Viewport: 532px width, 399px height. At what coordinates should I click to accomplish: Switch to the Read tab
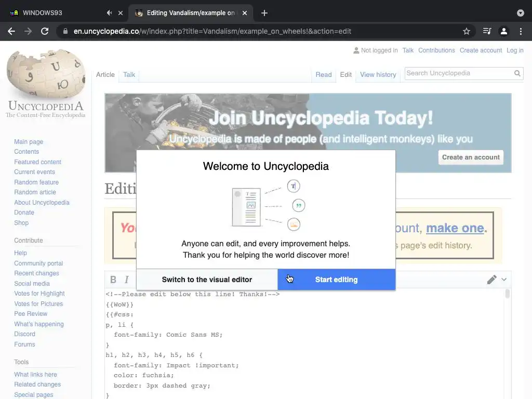[x=324, y=75]
